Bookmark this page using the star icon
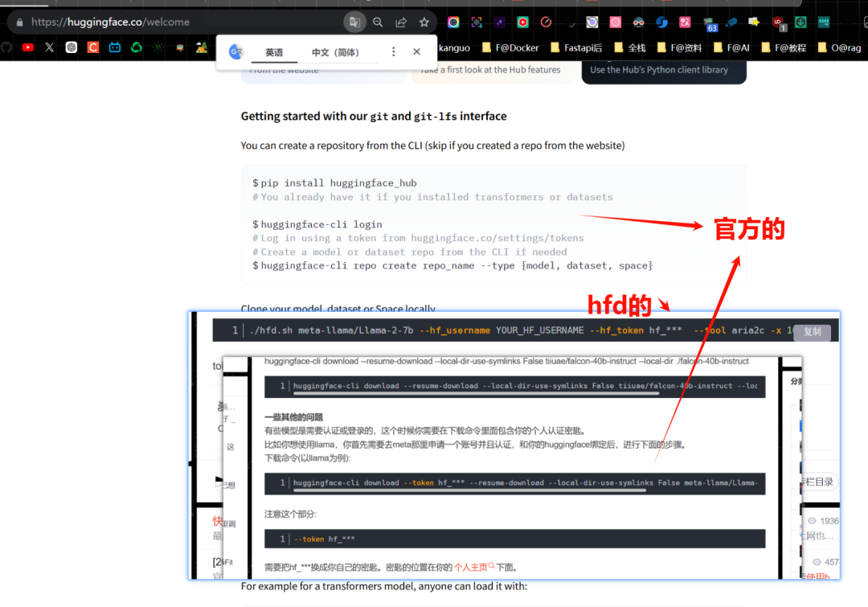Viewport: 868px width, 607px height. click(x=424, y=22)
